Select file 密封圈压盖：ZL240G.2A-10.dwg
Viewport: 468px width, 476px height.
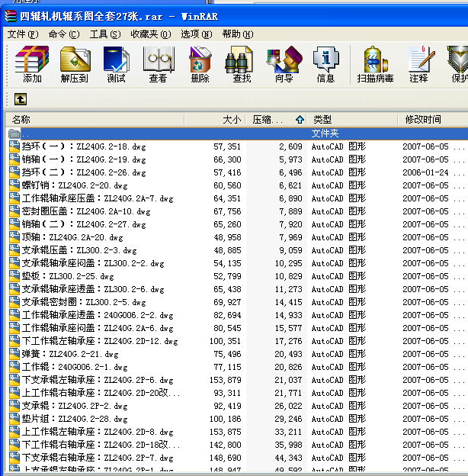click(86, 211)
